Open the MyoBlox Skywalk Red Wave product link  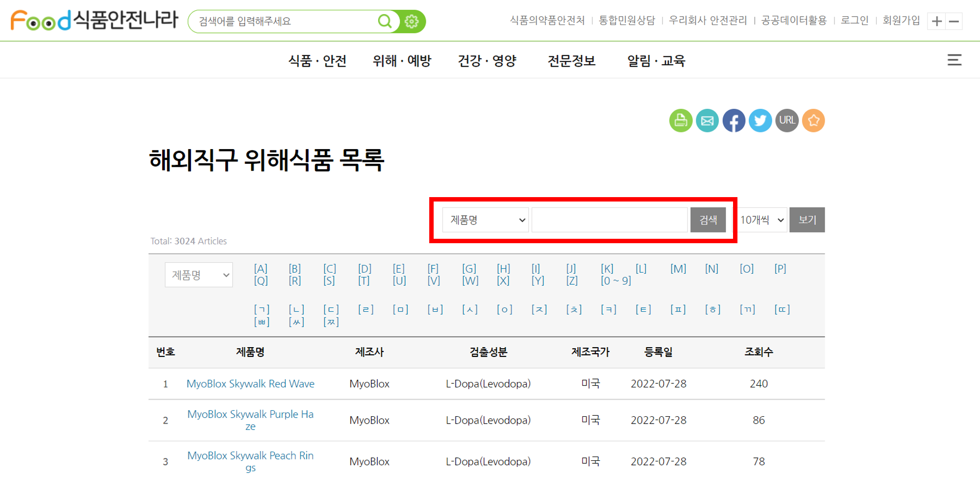tap(250, 384)
